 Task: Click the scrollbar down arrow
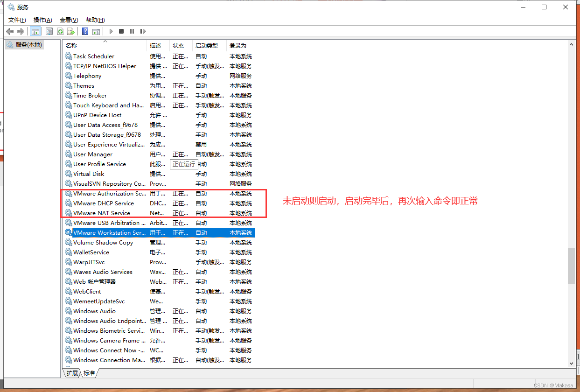point(572,363)
